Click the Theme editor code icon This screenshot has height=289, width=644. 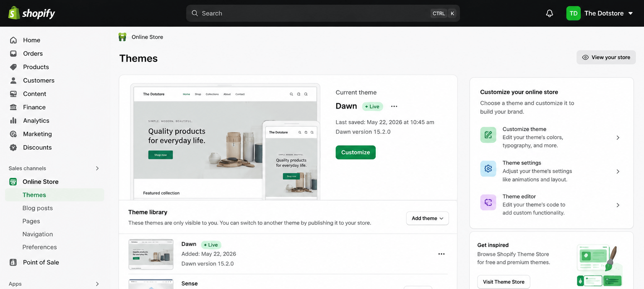(x=488, y=203)
